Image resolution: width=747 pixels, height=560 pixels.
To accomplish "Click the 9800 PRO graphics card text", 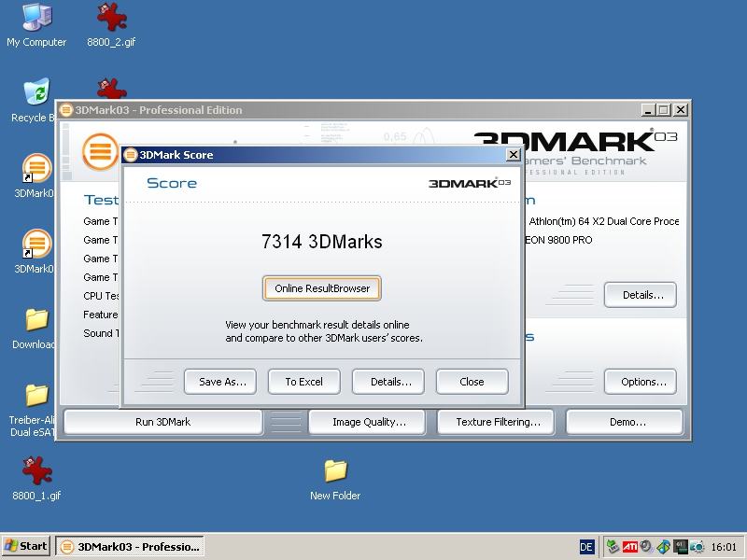I will pos(558,240).
